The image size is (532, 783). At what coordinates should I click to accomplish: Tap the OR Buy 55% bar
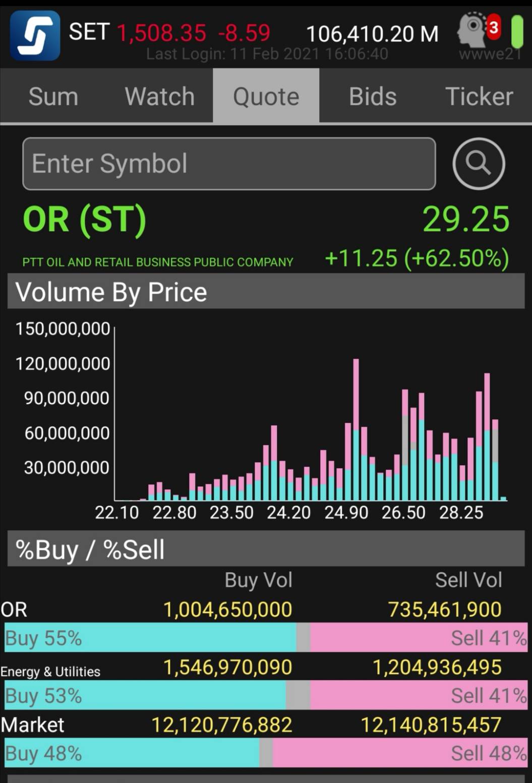[150, 638]
